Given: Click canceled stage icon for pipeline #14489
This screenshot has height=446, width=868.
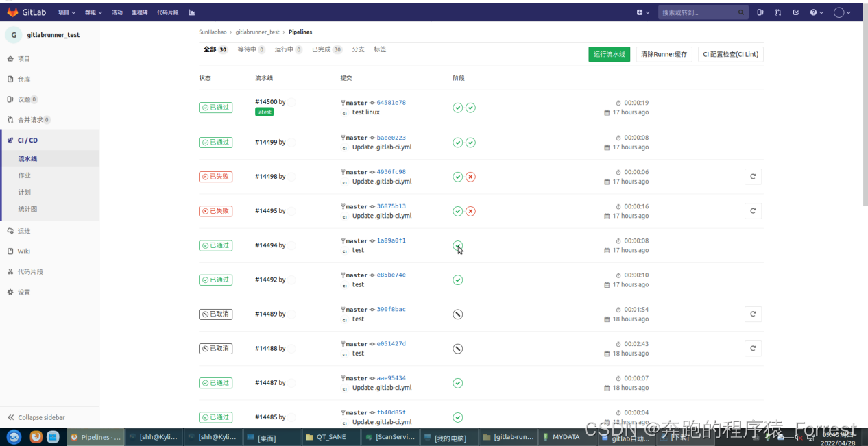Looking at the screenshot, I should pos(458,314).
